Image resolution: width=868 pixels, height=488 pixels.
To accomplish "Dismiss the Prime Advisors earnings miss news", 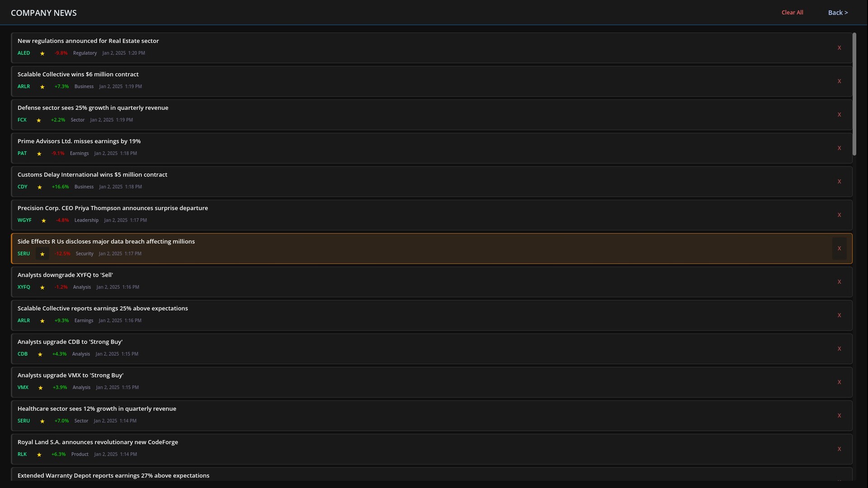I will coord(839,148).
